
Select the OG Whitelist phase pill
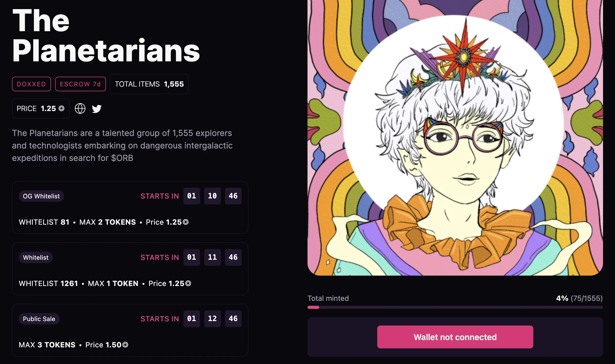coord(41,196)
